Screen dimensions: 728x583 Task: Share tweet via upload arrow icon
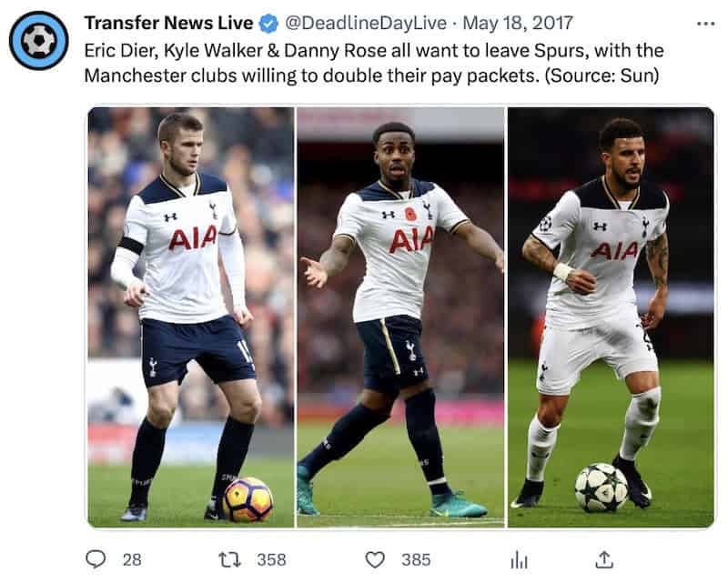pyautogui.click(x=604, y=559)
